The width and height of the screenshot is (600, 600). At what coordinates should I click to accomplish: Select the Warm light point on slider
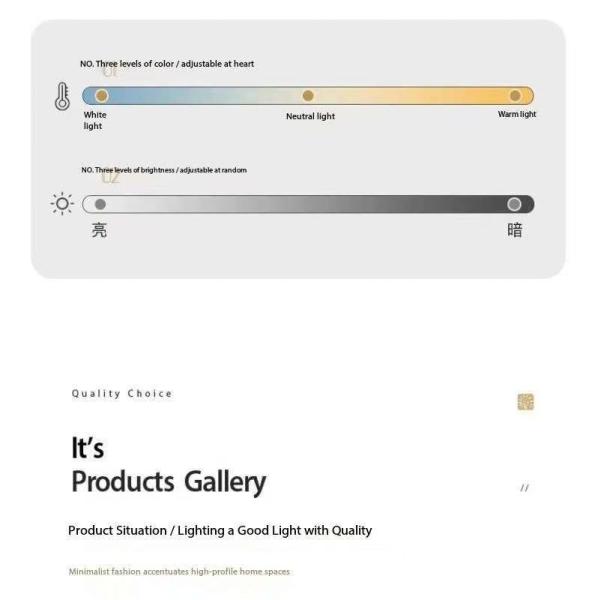point(515,96)
